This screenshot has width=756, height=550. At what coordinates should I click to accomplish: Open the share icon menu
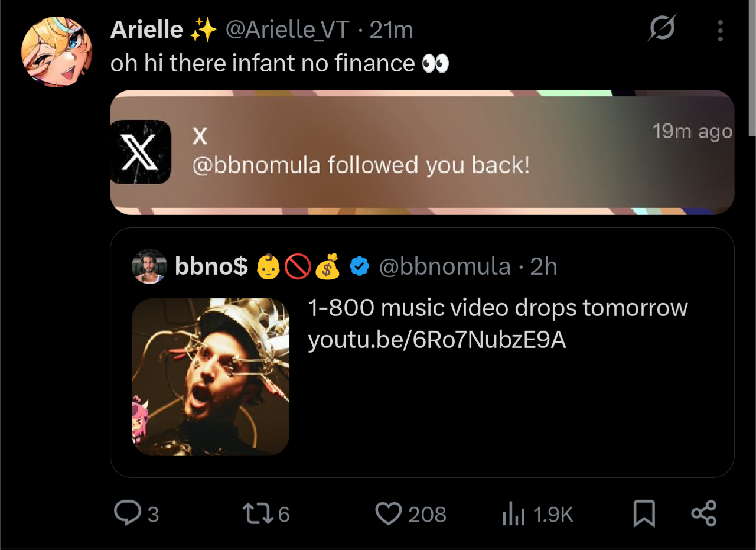tap(703, 513)
